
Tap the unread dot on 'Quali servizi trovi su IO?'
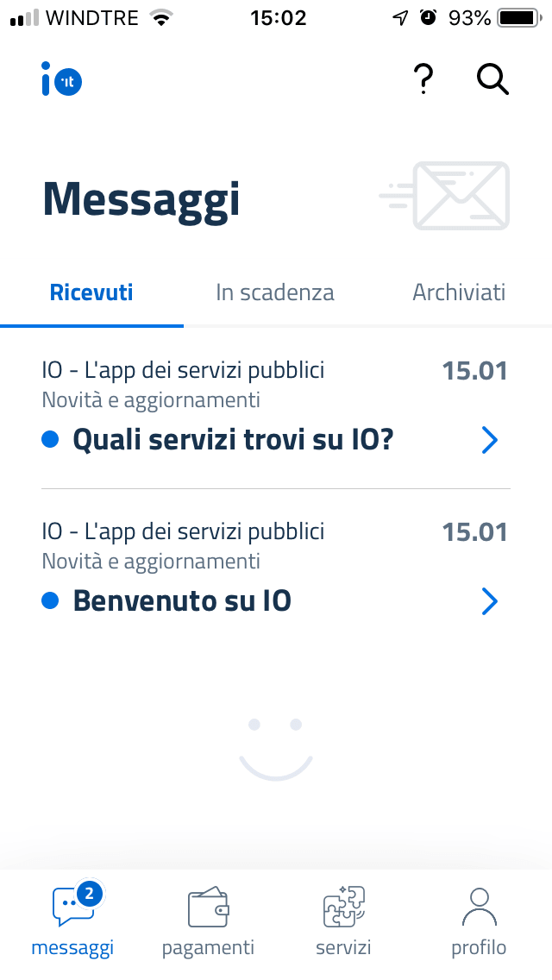click(52, 440)
